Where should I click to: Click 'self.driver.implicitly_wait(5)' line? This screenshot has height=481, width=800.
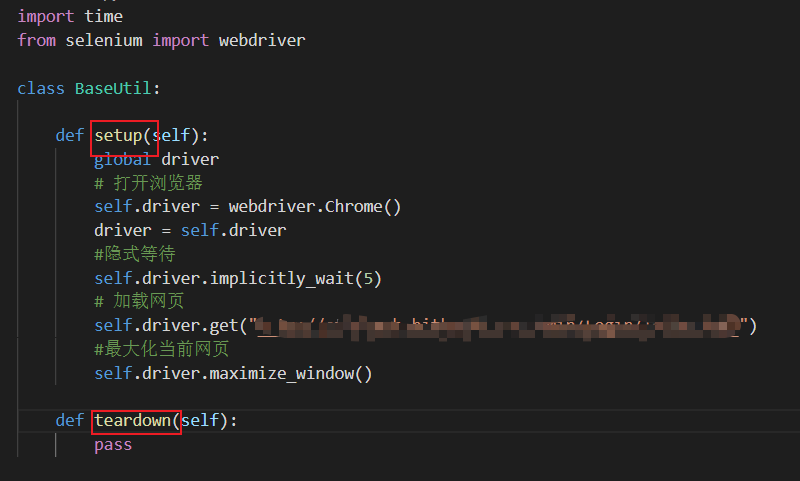tap(238, 279)
